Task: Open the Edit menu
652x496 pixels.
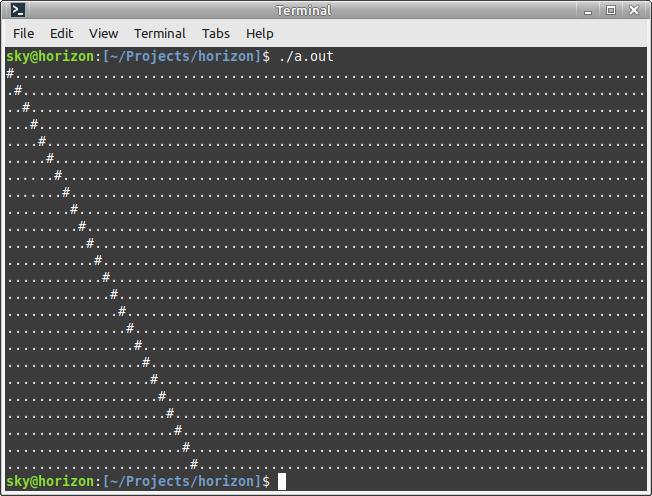Action: pos(62,33)
